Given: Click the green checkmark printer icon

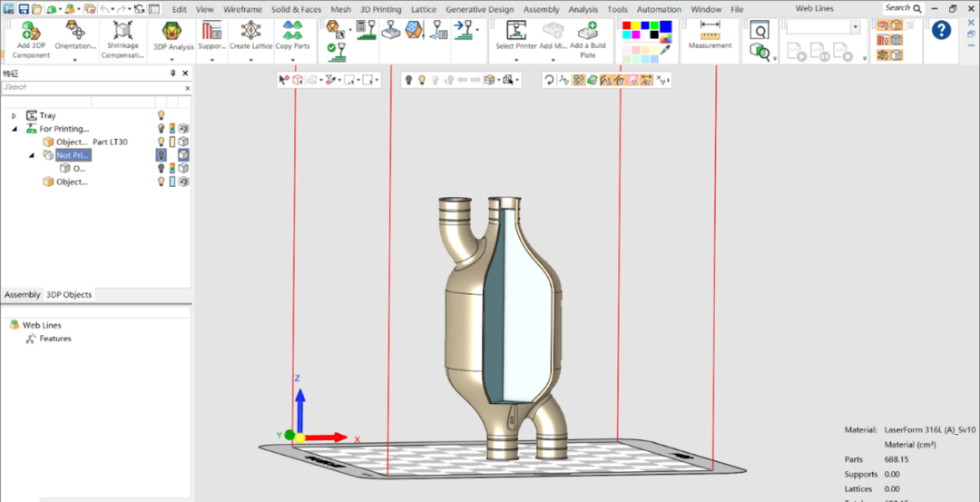Looking at the screenshot, I should 337,51.
